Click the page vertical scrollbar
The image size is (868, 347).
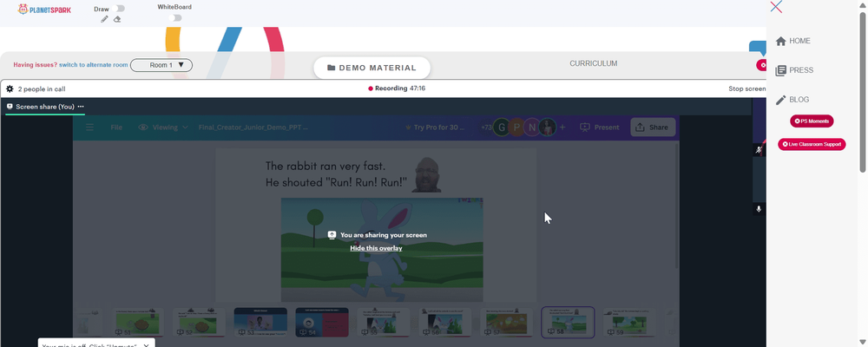[x=863, y=91]
